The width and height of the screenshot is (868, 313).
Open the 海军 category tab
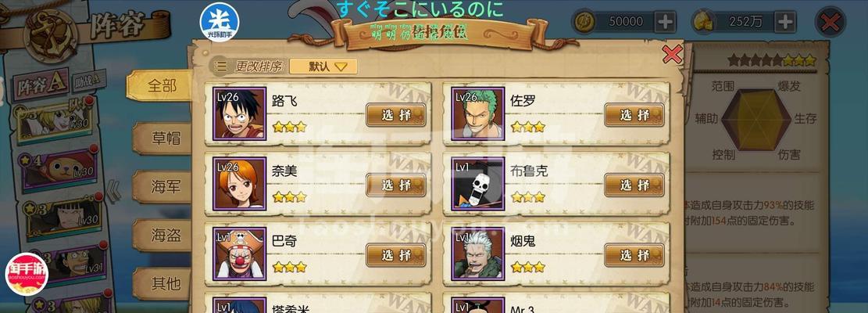point(165,187)
